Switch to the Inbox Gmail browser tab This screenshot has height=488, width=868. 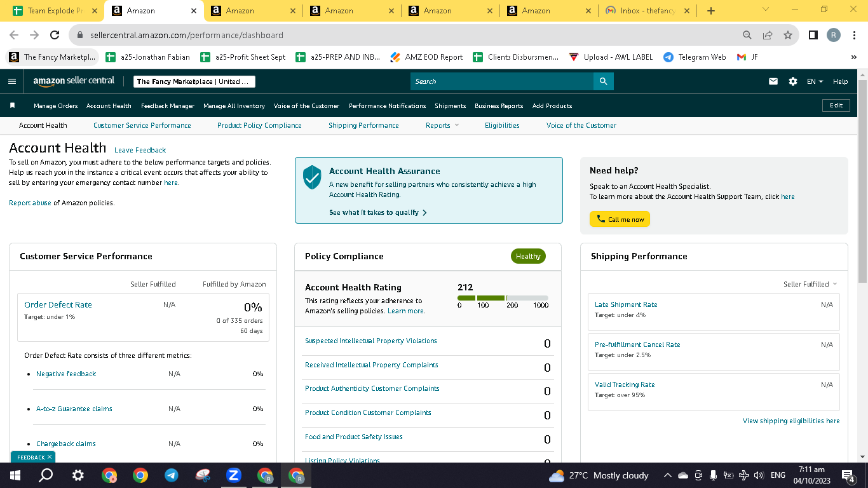coord(648,11)
